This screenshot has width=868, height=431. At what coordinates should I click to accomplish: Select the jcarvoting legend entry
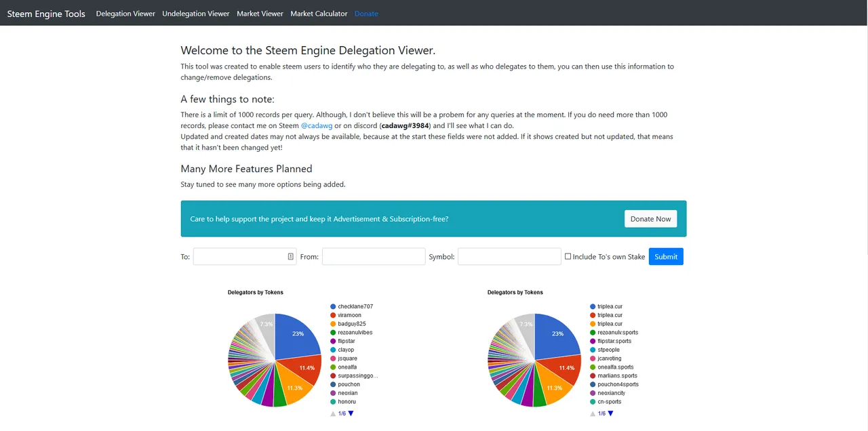pyautogui.click(x=606, y=358)
